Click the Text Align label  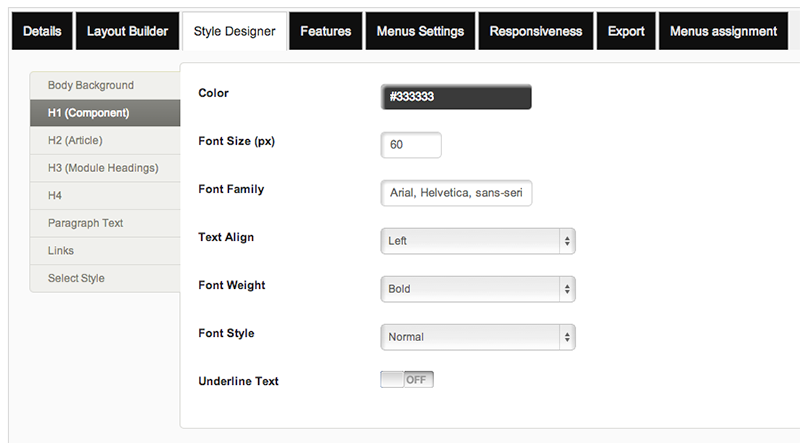click(226, 237)
